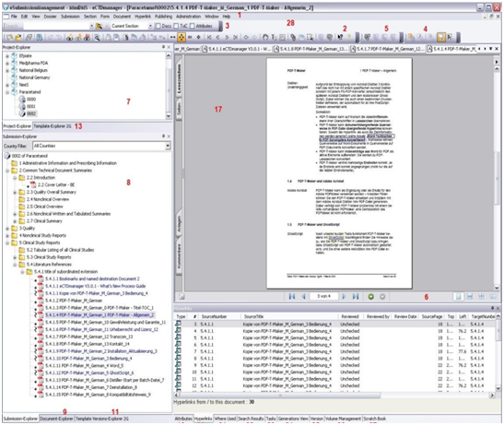Click the search text input field
The image size is (504, 425).
tap(56, 26)
